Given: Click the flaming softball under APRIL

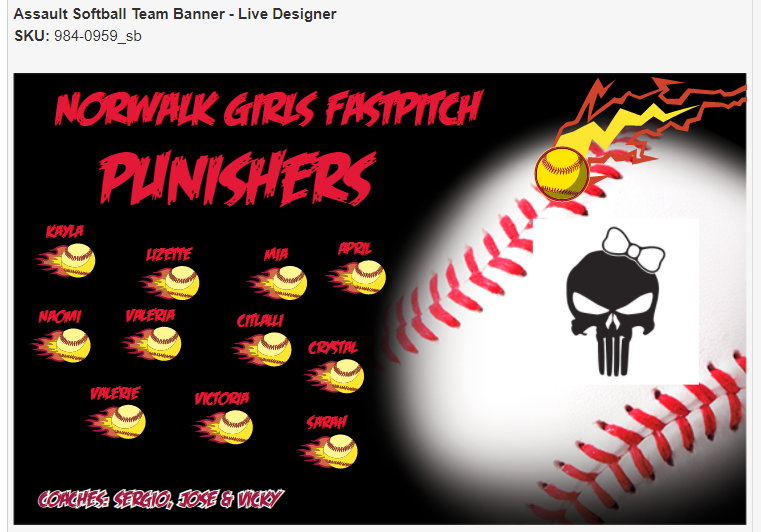Looking at the screenshot, I should pos(357,278).
